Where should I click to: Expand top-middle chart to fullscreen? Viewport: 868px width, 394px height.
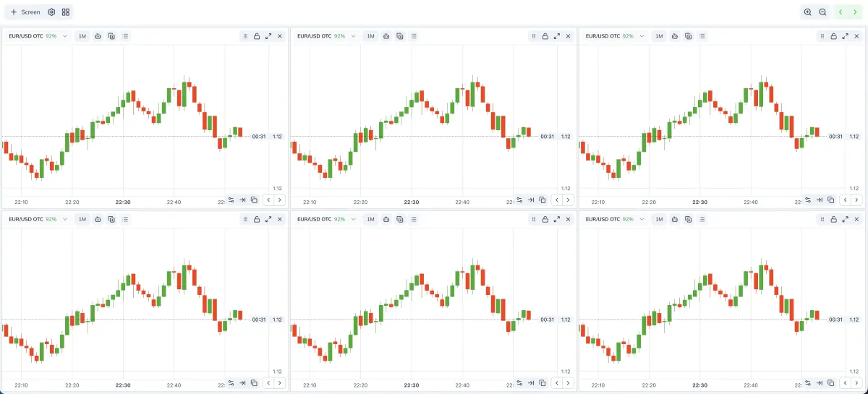(x=557, y=36)
